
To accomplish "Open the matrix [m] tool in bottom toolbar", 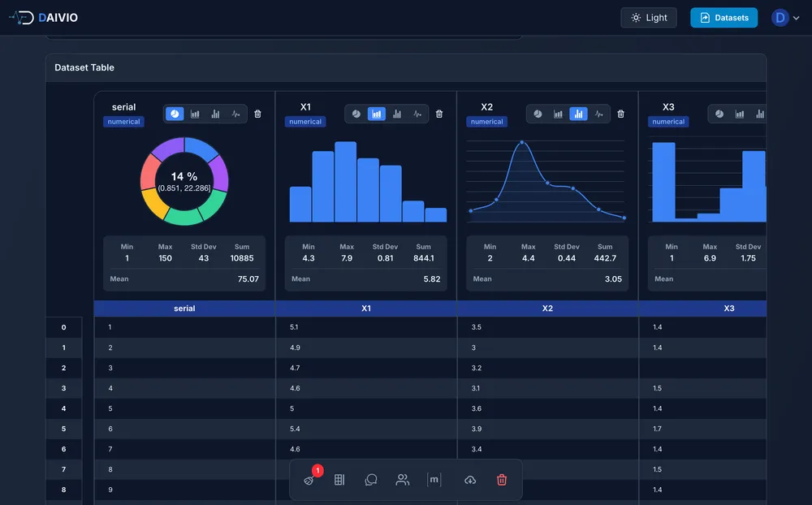I will click(434, 480).
